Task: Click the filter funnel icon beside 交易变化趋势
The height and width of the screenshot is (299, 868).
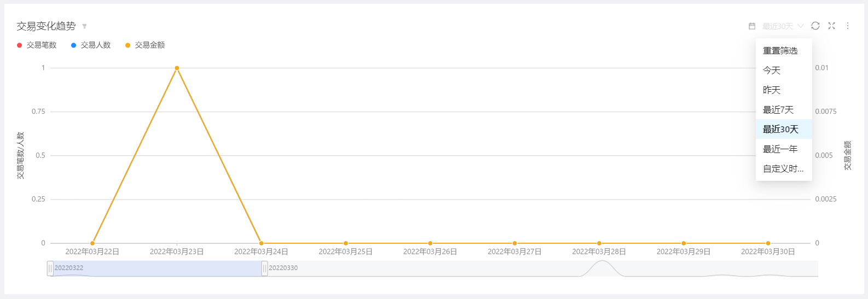Action: click(x=84, y=26)
